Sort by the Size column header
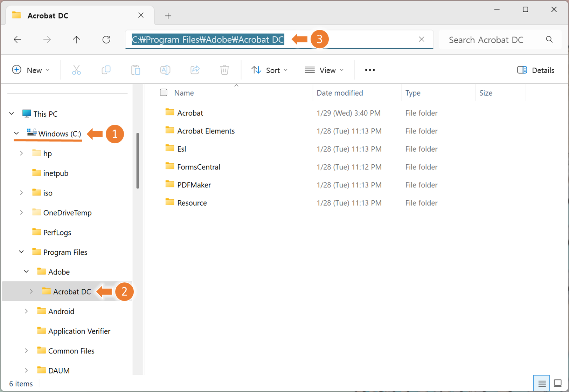Image resolution: width=569 pixels, height=392 pixels. [486, 93]
